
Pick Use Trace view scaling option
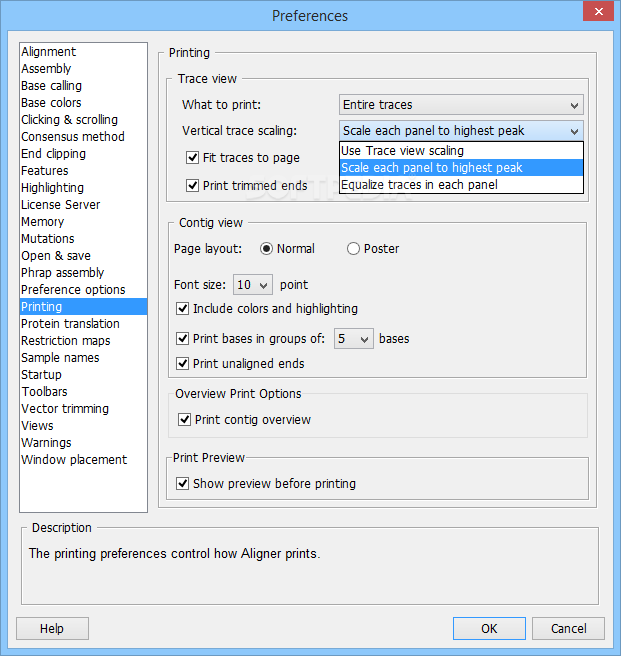pyautogui.click(x=461, y=151)
